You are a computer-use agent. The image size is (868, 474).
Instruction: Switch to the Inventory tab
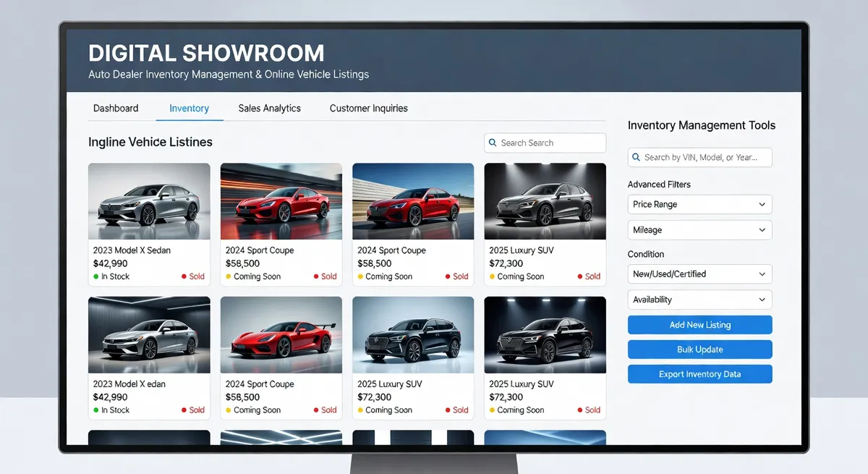pyautogui.click(x=189, y=109)
